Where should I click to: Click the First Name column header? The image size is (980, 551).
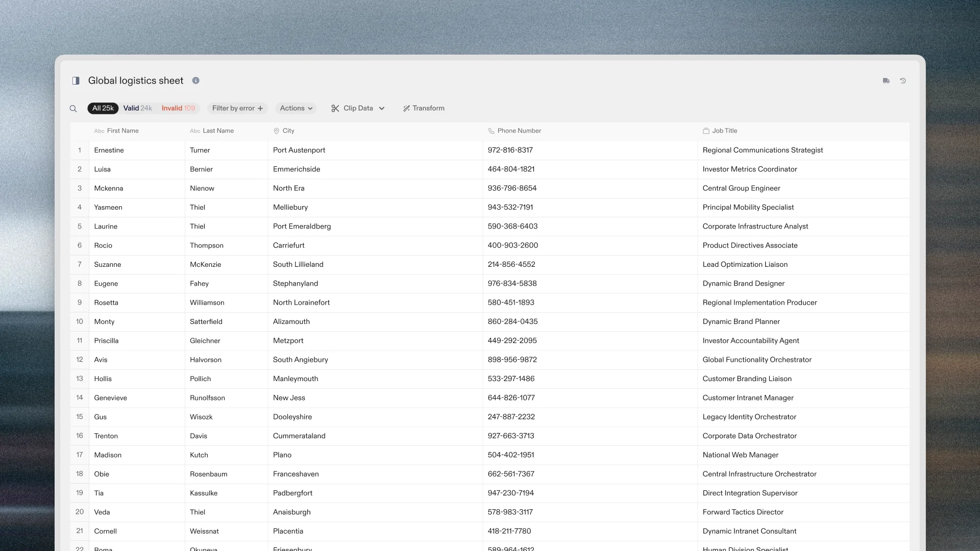[x=122, y=131]
